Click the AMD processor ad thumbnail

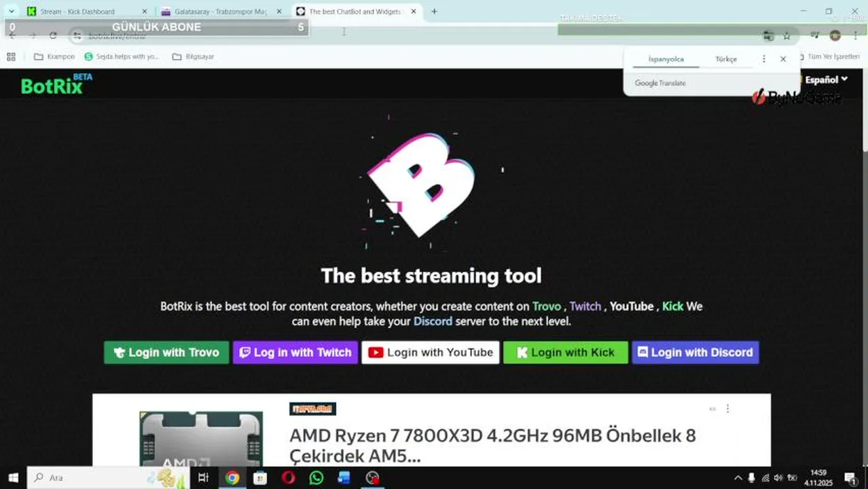pyautogui.click(x=201, y=439)
